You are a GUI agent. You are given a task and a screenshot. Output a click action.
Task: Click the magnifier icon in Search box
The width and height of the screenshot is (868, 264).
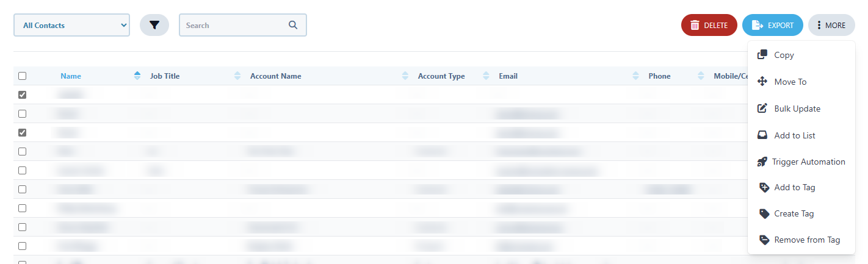coord(293,25)
